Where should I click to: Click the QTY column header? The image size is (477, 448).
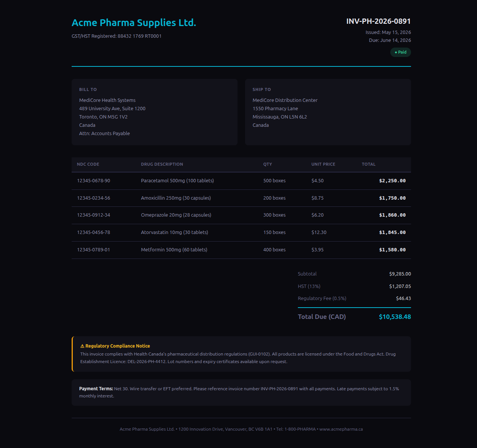pos(268,164)
